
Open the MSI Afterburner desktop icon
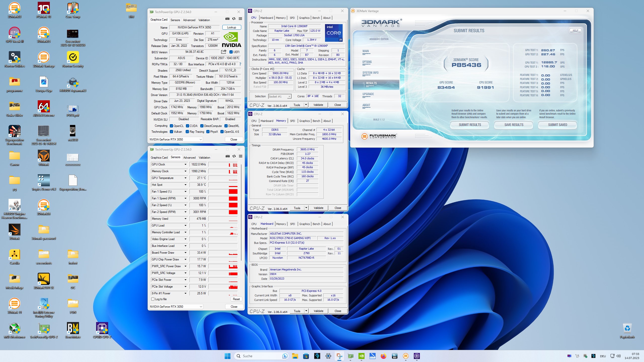[x=15, y=330]
